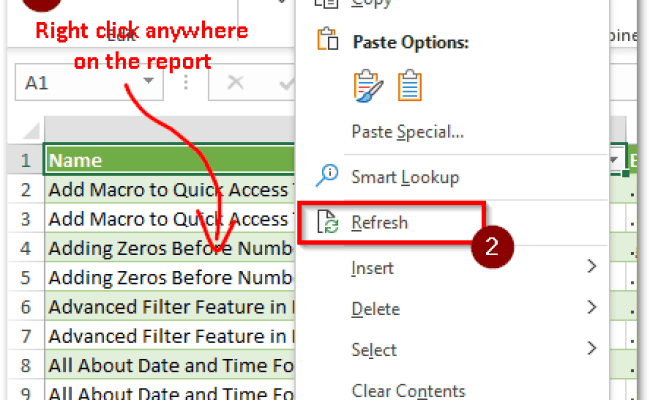
Task: Click row 4 cell Adding Zeros Before Numb
Action: click(x=170, y=248)
